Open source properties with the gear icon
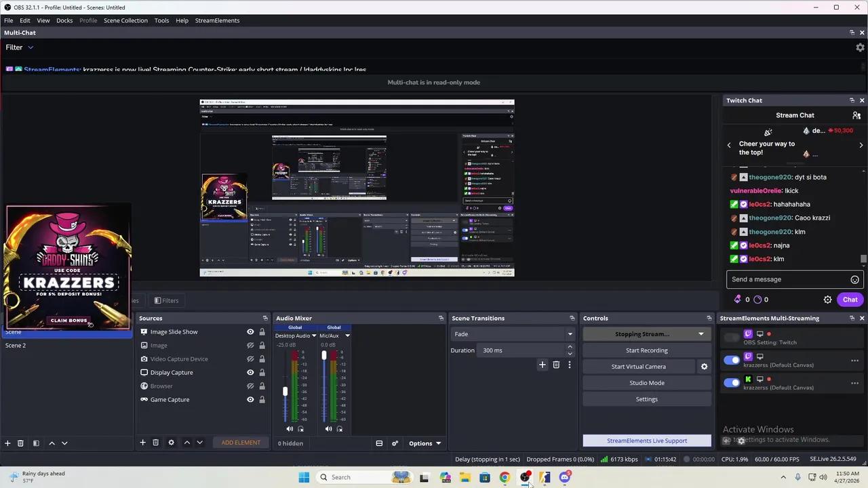The image size is (868, 488). 171,443
